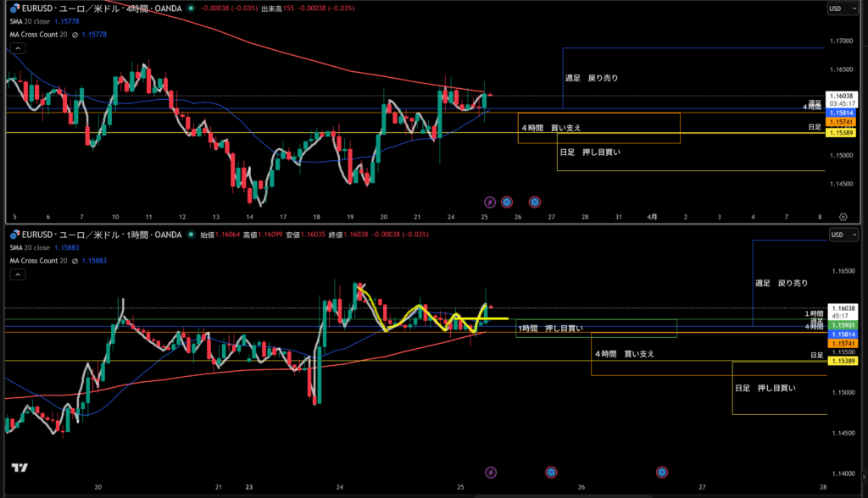Click the rightmost economic event icon on lower chart

point(662,471)
